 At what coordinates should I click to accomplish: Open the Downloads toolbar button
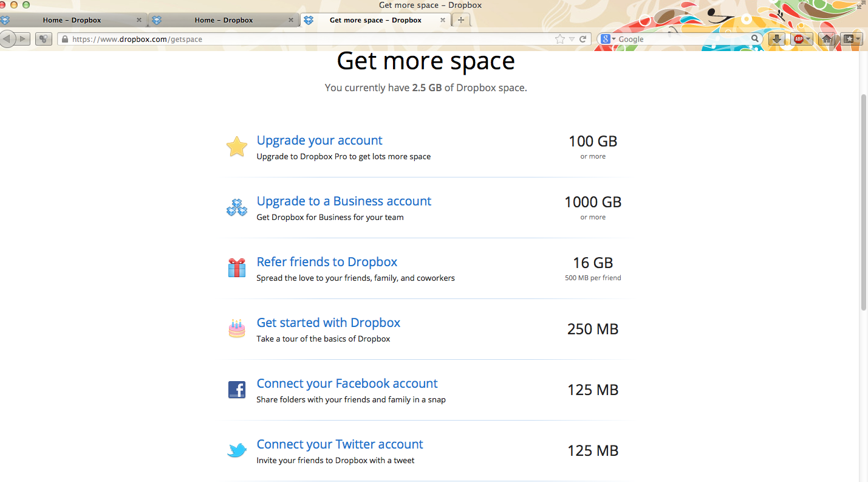click(776, 39)
